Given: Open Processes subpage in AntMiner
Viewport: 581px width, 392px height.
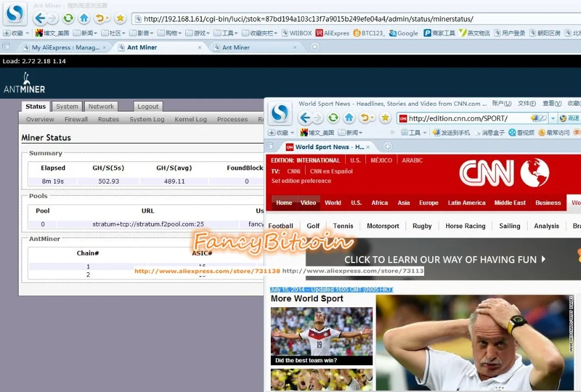Looking at the screenshot, I should tap(232, 119).
